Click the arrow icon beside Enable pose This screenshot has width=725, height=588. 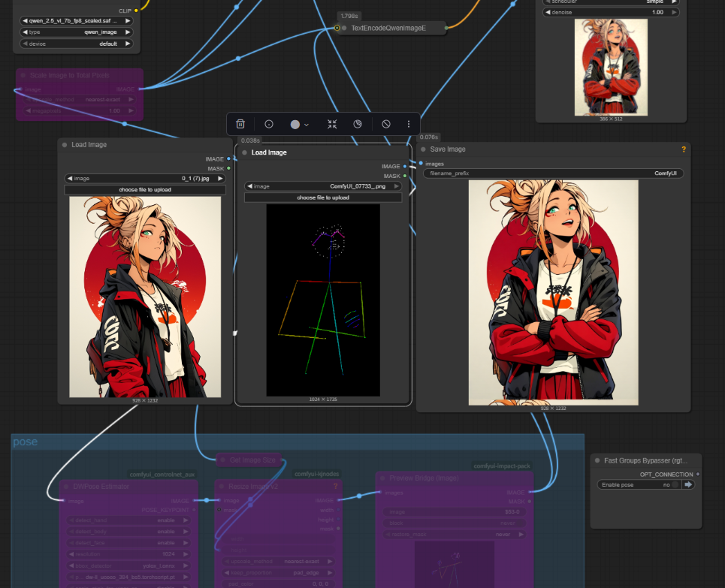click(687, 485)
